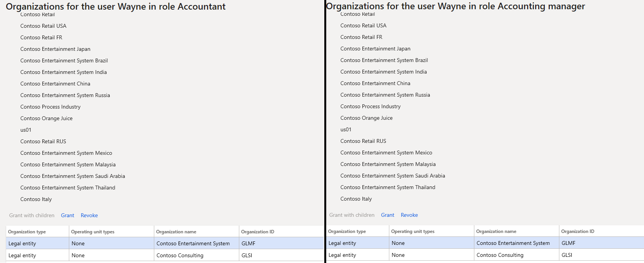Click GLSI cell in Accountant grid
This screenshot has height=263, width=644.
281,255
